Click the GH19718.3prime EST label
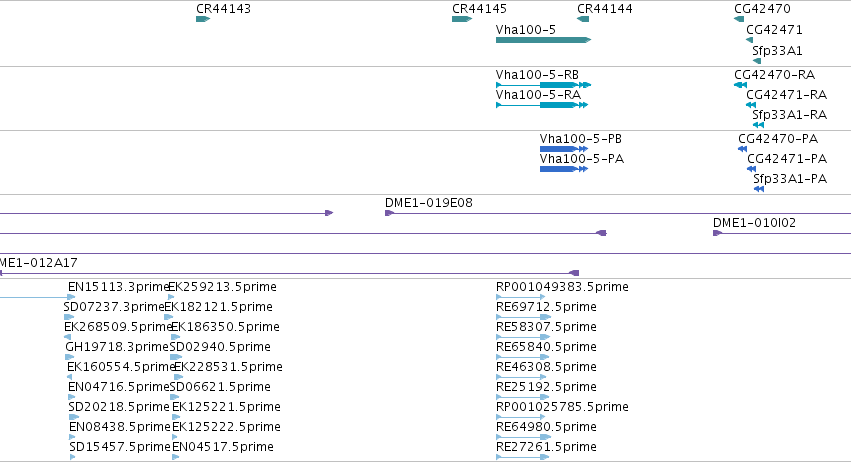This screenshot has width=851, height=462. click(x=117, y=347)
